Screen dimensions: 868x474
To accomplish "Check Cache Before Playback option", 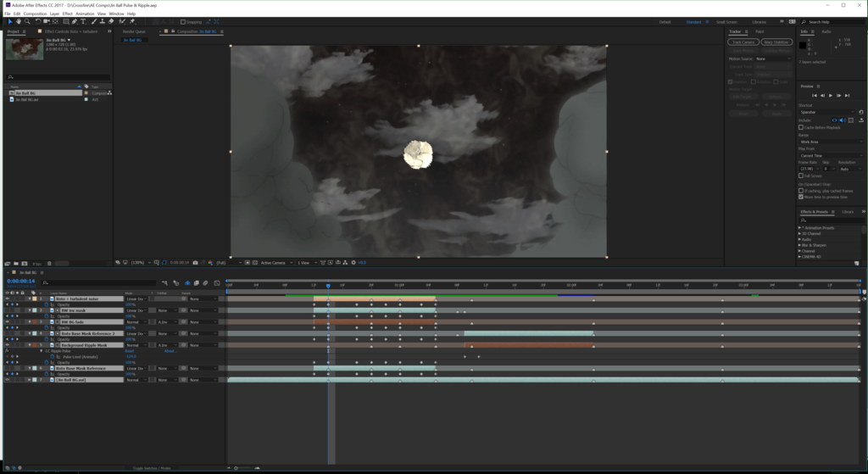I will pyautogui.click(x=801, y=127).
